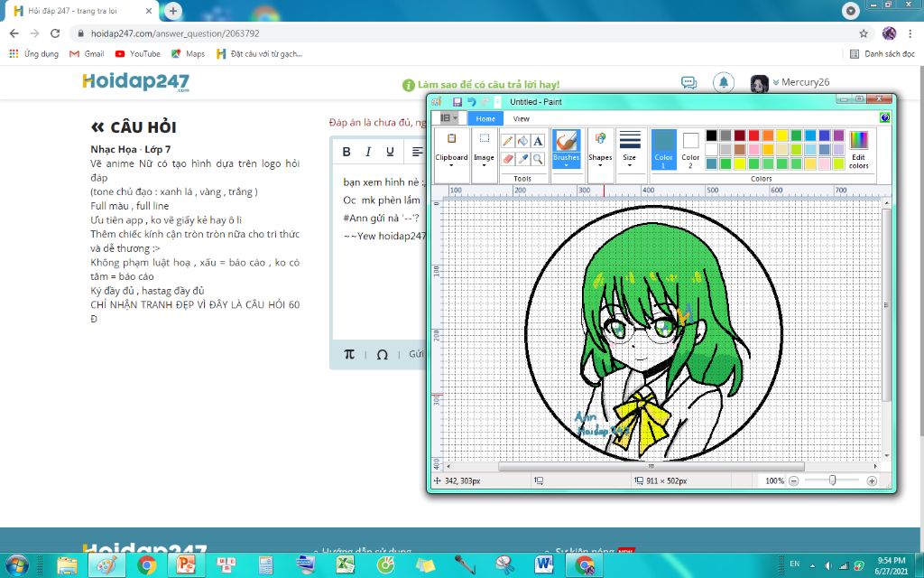Screen dimensions: 924x578
Task: Toggle Bold formatting in the answer editor
Action: click(x=346, y=152)
